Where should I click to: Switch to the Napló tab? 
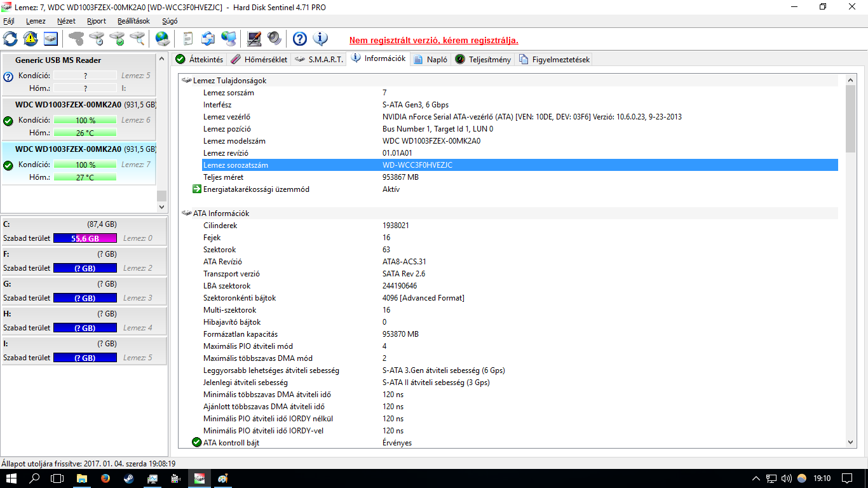(x=430, y=59)
